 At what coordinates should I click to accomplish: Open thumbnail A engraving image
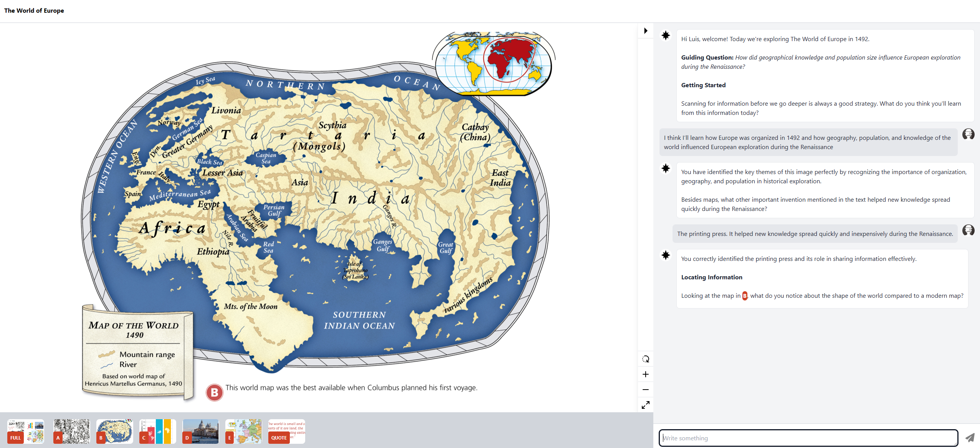71,431
